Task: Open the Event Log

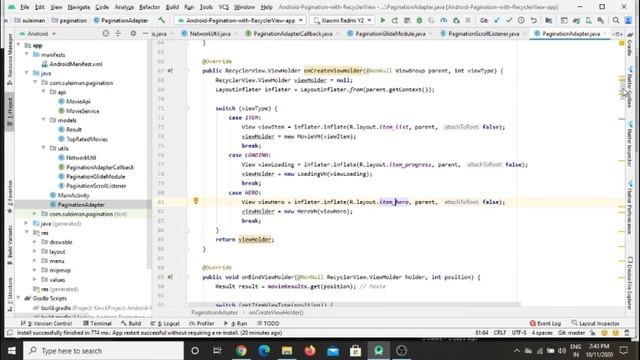Action: [x=545, y=323]
